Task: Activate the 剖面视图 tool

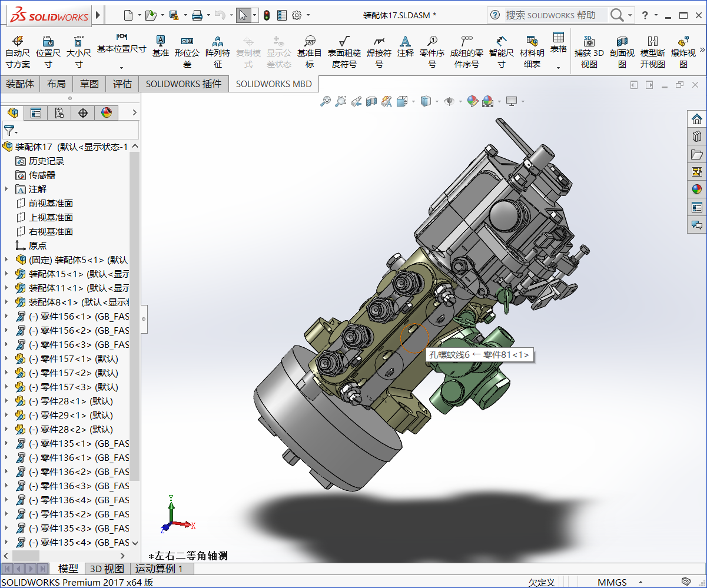Action: click(x=622, y=51)
